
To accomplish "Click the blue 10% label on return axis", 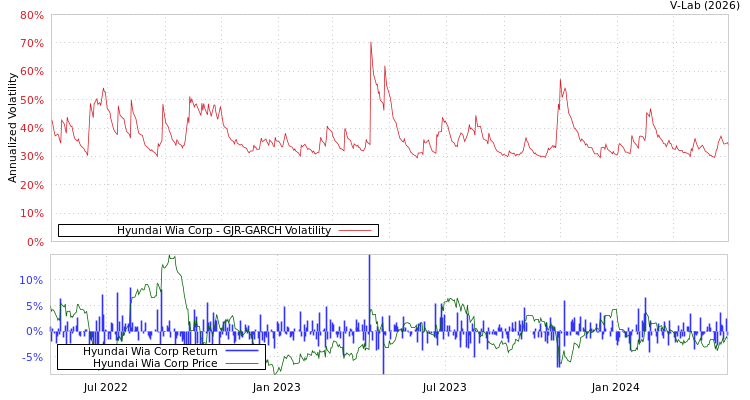I will (x=31, y=280).
